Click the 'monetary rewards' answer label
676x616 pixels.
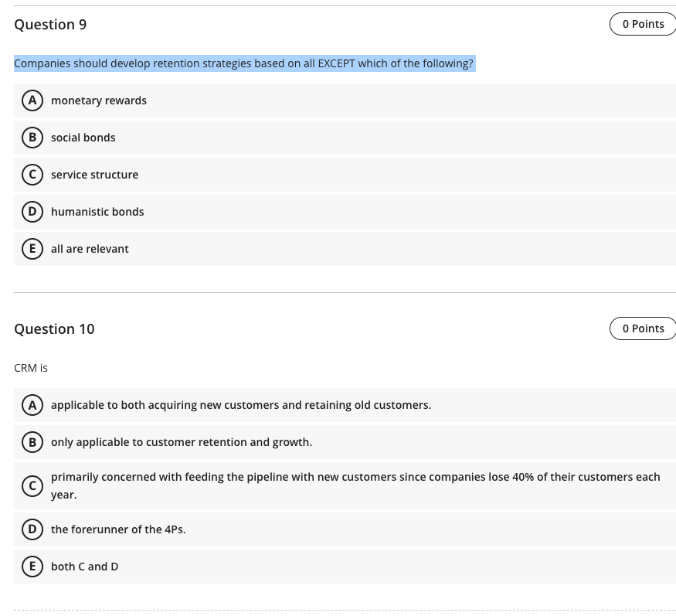point(99,100)
